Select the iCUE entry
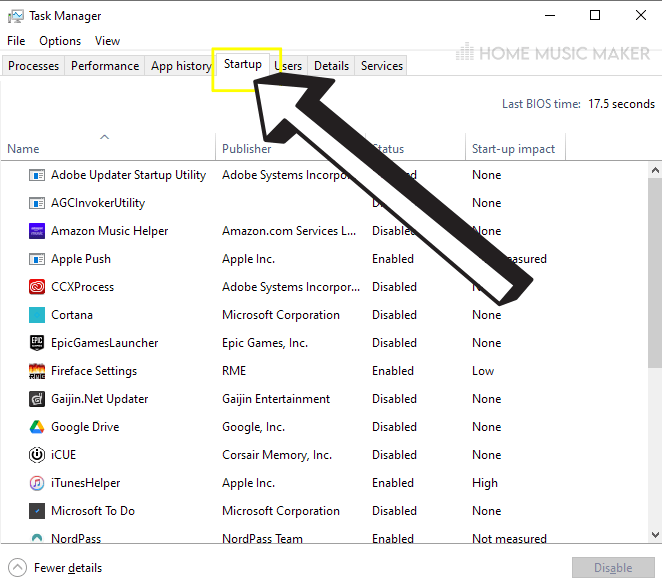 (324, 455)
